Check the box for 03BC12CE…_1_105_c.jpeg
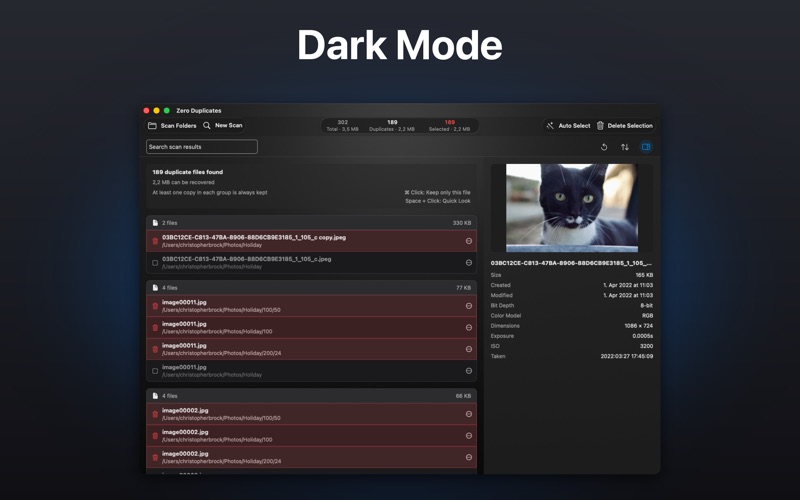800x500 pixels. pyautogui.click(x=155, y=263)
